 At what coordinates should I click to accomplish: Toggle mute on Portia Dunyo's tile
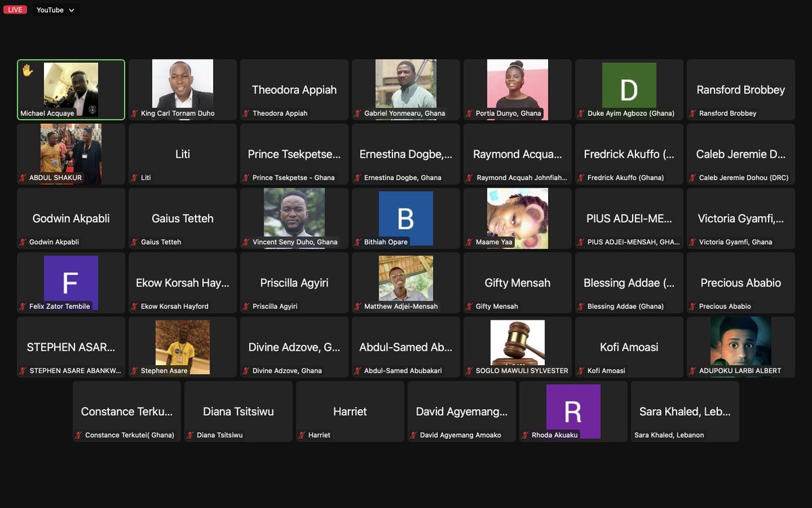point(469,112)
